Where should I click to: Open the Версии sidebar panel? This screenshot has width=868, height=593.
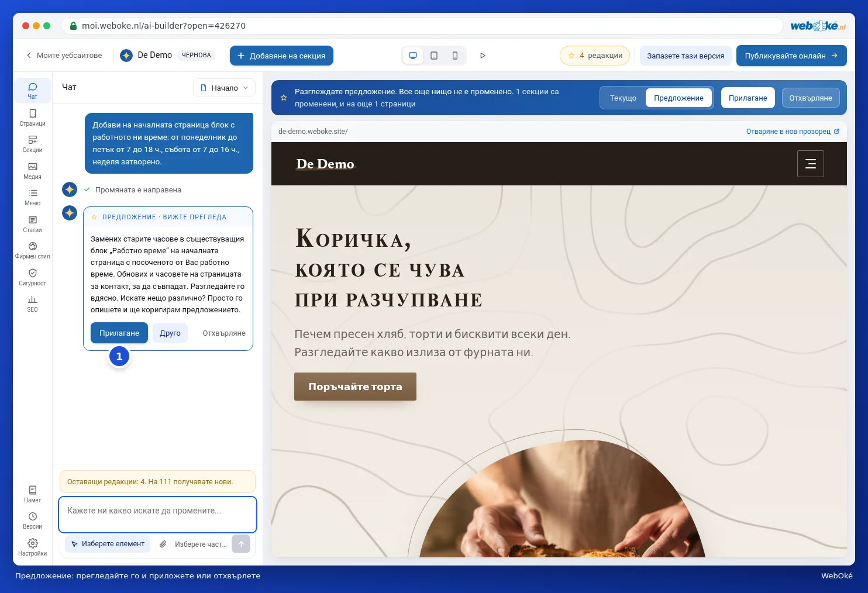(x=32, y=520)
